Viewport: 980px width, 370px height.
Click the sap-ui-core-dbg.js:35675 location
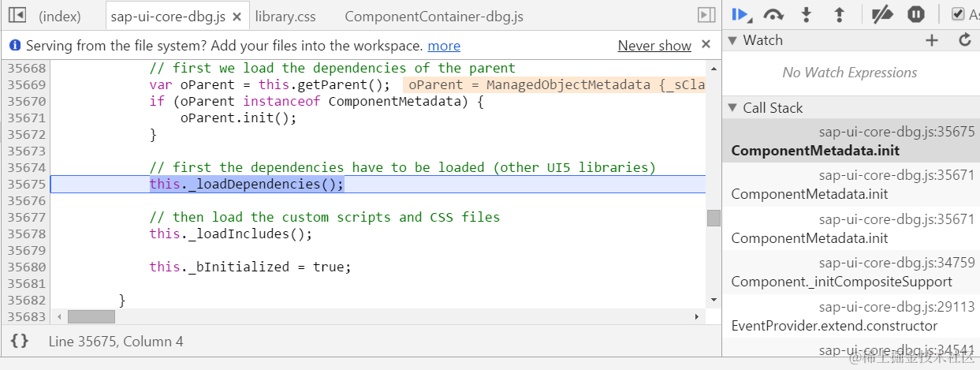(896, 132)
